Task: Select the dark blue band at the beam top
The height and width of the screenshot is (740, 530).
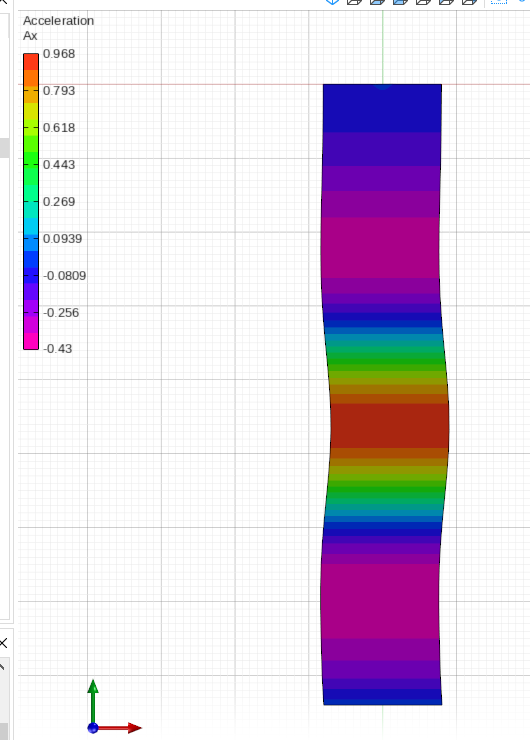Action: [382, 108]
